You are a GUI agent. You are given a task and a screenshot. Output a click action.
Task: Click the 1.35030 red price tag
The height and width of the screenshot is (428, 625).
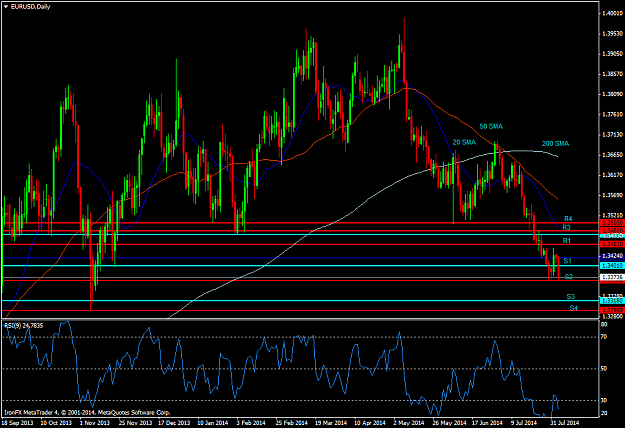click(x=611, y=223)
